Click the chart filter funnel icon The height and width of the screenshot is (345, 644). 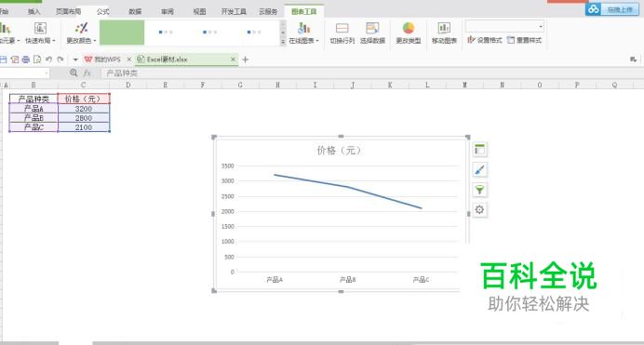479,190
